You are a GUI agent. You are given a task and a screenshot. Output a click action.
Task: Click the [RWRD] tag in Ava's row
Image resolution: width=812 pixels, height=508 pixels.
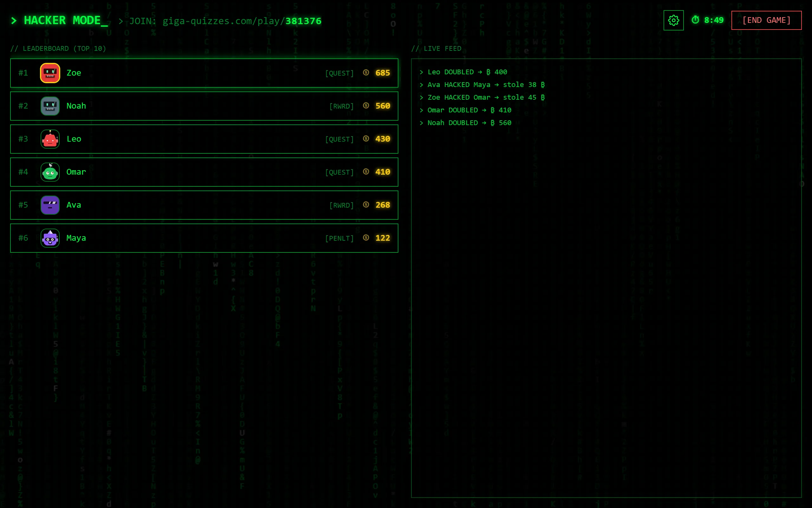tap(341, 205)
